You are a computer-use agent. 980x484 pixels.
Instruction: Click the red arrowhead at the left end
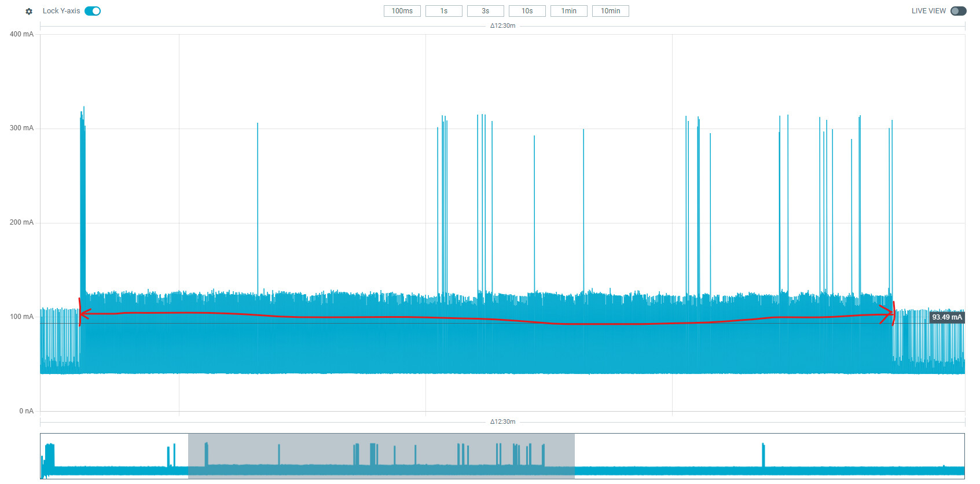[85, 314]
